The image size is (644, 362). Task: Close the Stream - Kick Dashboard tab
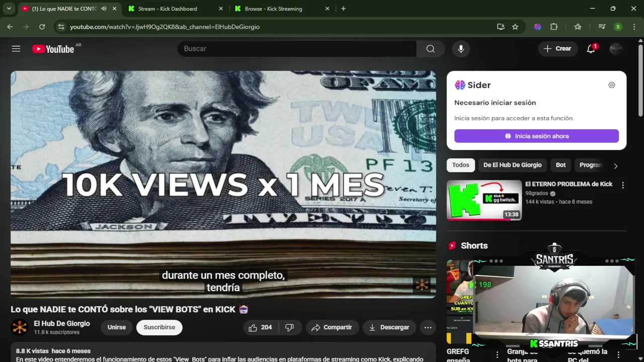[x=220, y=9]
